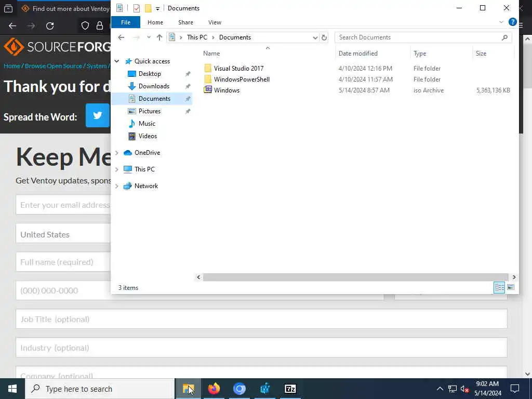The height and width of the screenshot is (399, 532).
Task: Select the WindowsPowerShell folder
Action: click(242, 79)
